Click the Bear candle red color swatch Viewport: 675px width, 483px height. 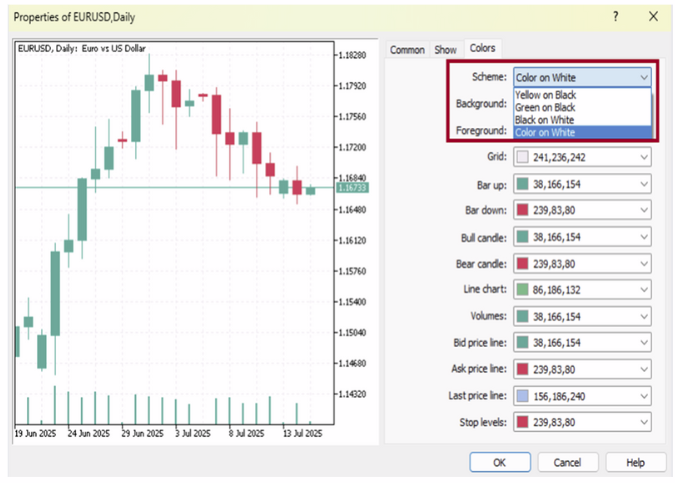click(524, 263)
